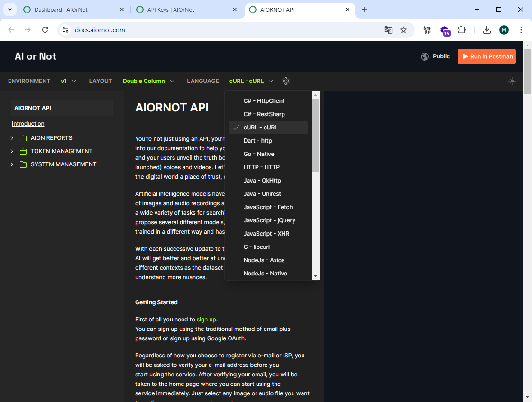The height and width of the screenshot is (402, 532).
Task: Select Go - Native language
Action: [x=268, y=154]
